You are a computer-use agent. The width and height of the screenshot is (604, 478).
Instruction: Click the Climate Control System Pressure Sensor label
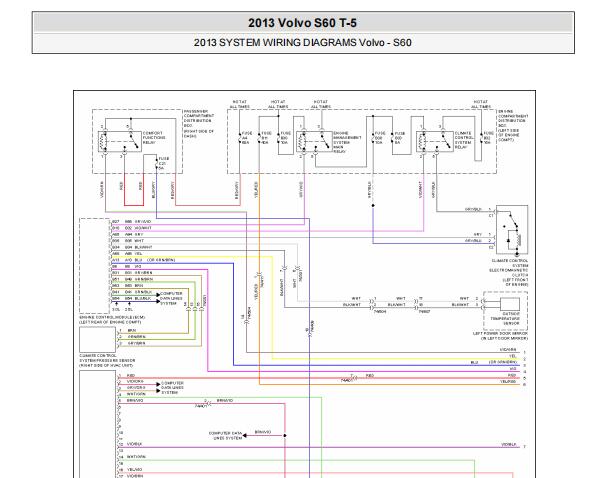107,361
